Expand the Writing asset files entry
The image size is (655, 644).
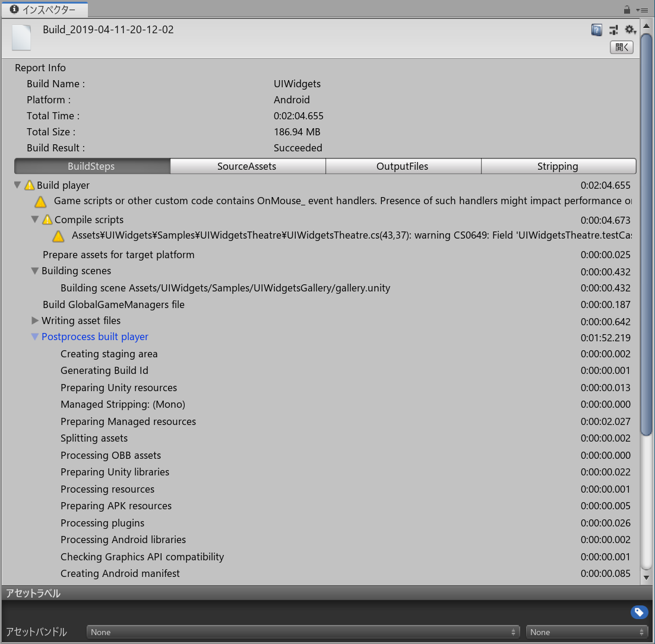34,321
